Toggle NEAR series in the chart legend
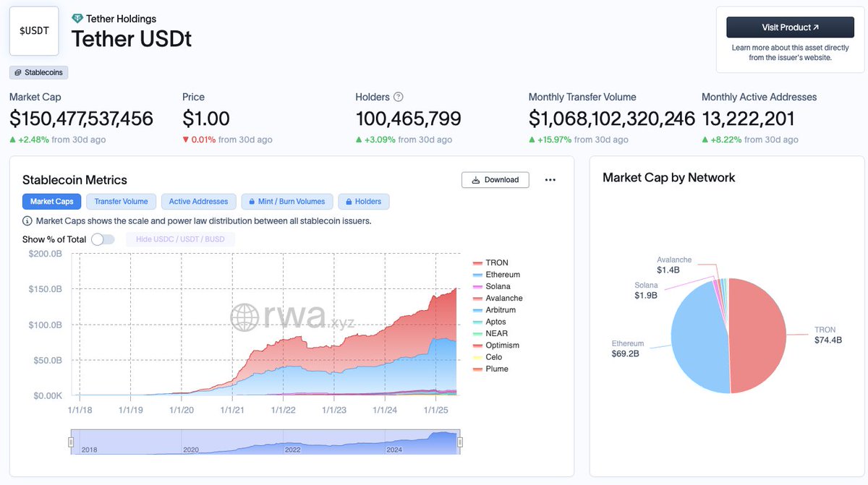868x485 pixels. (x=490, y=333)
